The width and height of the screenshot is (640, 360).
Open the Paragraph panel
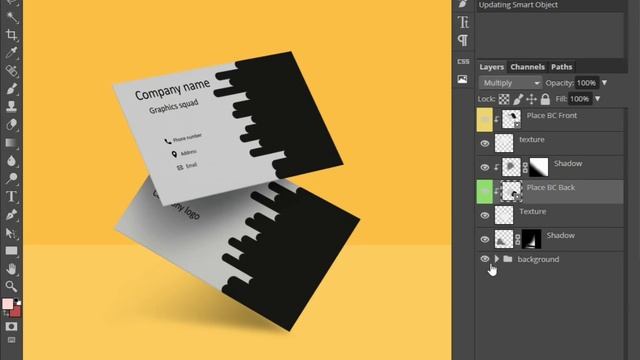463,40
